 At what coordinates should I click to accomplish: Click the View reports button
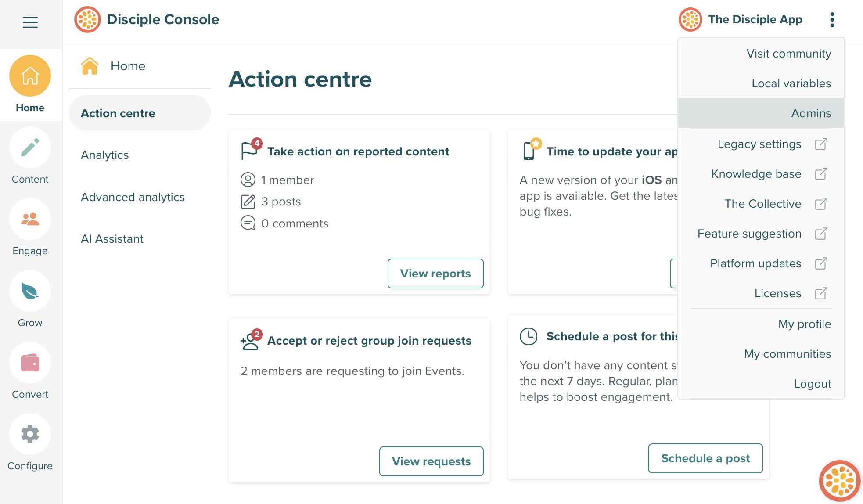[435, 273]
